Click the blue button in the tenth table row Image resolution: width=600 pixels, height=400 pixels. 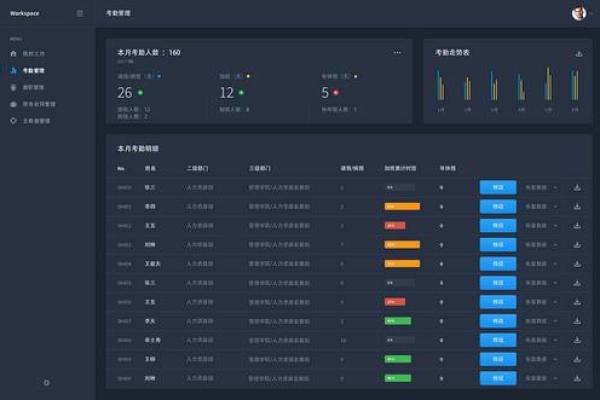tap(498, 359)
